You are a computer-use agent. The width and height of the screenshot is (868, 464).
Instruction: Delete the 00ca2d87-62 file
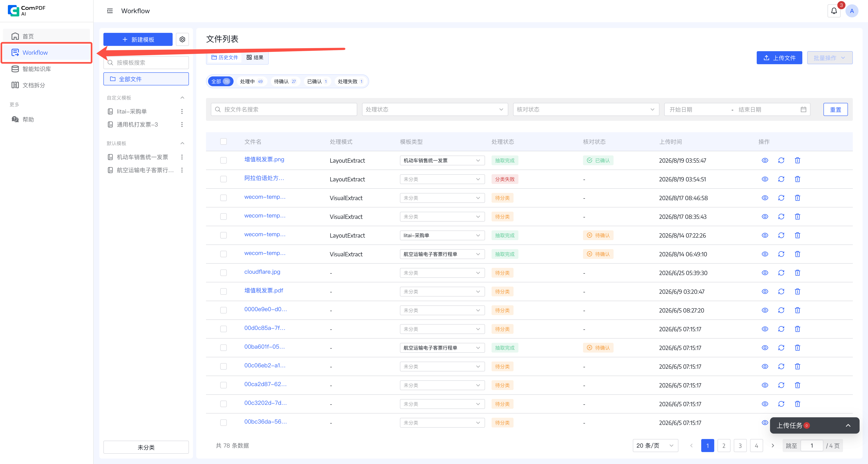797,385
